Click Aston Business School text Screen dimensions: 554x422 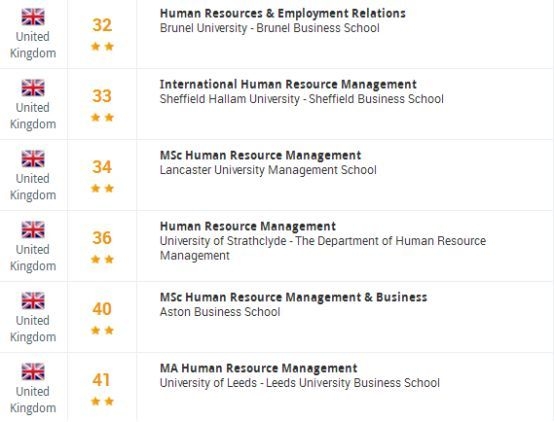(220, 312)
